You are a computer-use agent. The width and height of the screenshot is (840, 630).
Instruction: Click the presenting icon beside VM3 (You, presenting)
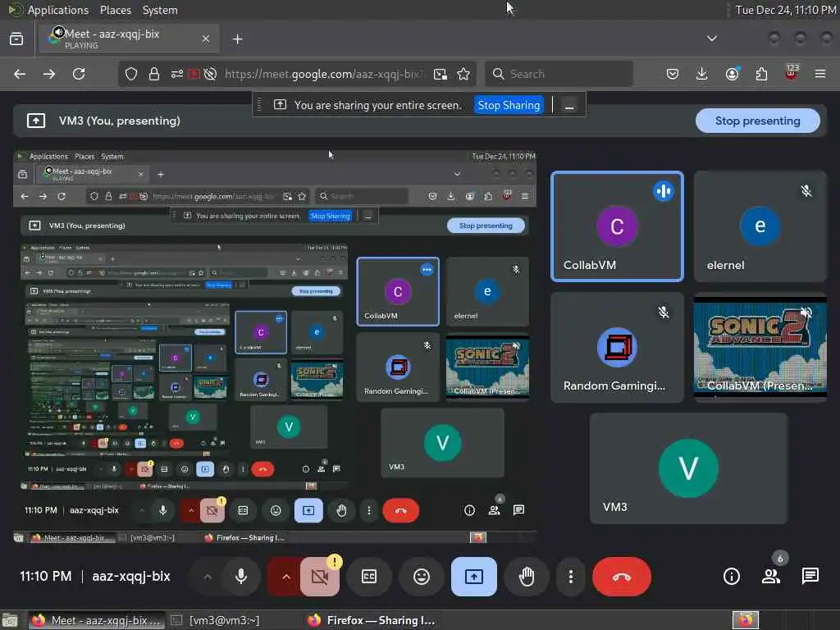click(x=36, y=121)
